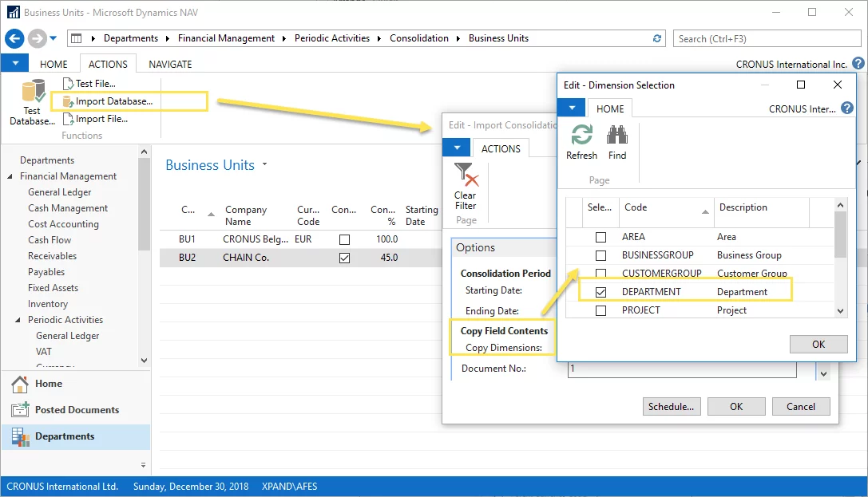
Task: Click the Document No. input field
Action: (x=682, y=369)
